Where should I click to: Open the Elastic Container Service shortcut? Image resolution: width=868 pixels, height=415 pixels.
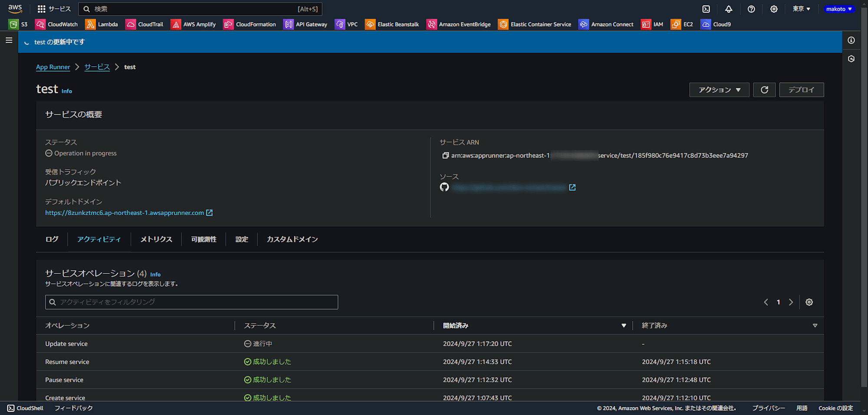(x=535, y=24)
